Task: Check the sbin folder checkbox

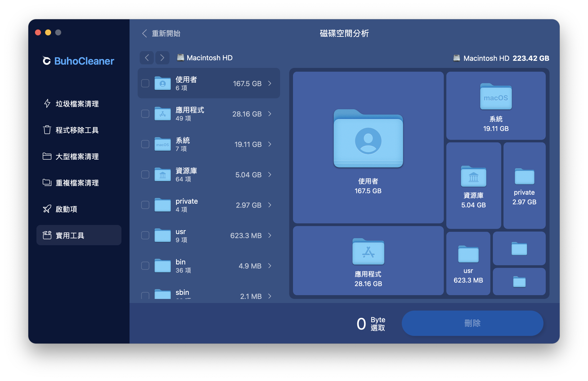Action: [x=145, y=296]
